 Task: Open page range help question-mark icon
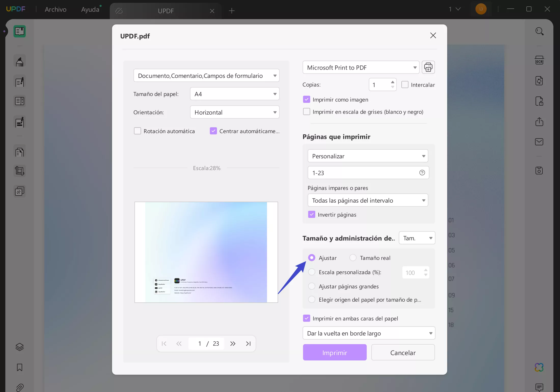coord(422,173)
